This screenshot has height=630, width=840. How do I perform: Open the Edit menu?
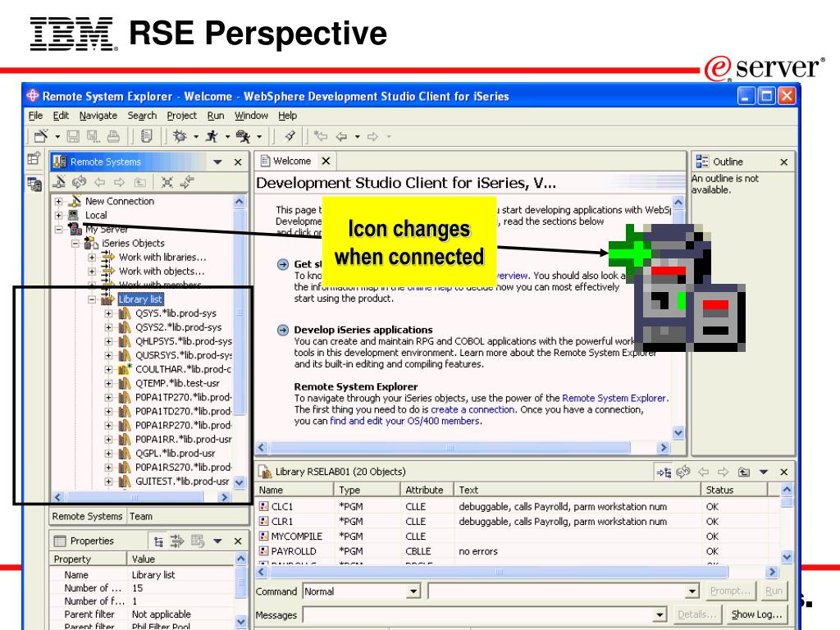point(61,116)
